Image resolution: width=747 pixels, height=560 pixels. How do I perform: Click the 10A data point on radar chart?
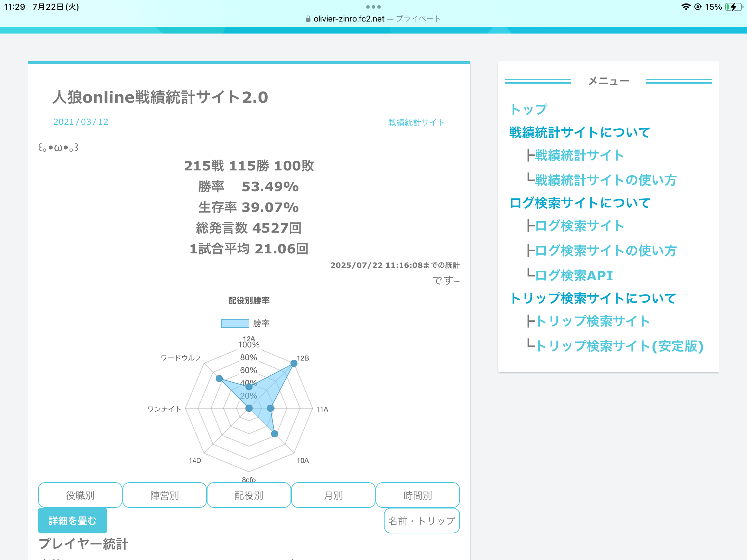[275, 434]
